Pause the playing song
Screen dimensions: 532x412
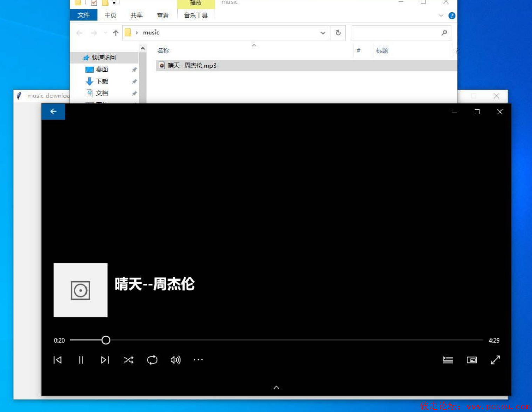click(x=81, y=360)
